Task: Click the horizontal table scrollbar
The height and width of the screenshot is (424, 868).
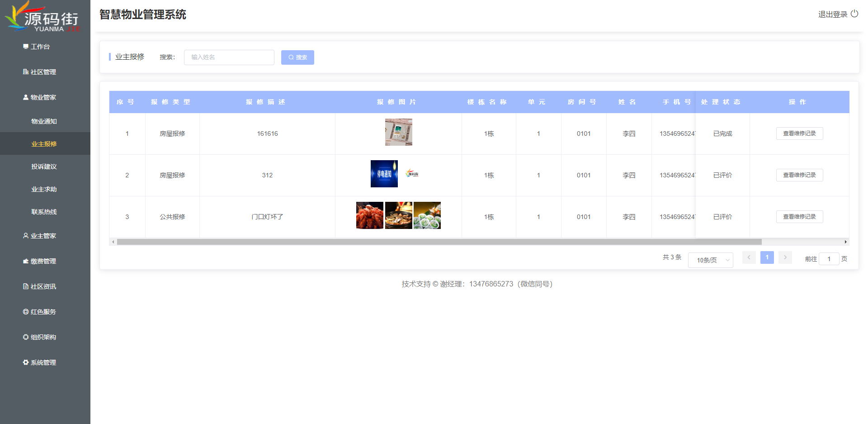Action: click(439, 242)
